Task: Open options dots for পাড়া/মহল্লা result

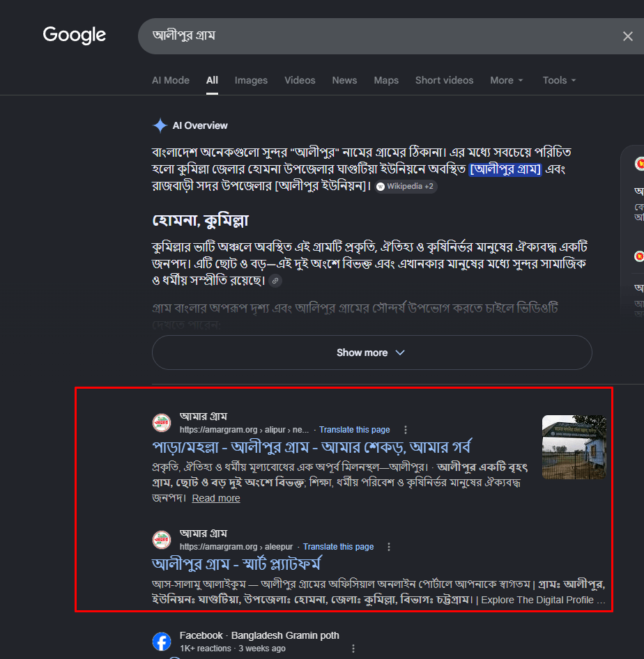Action: coord(405,430)
